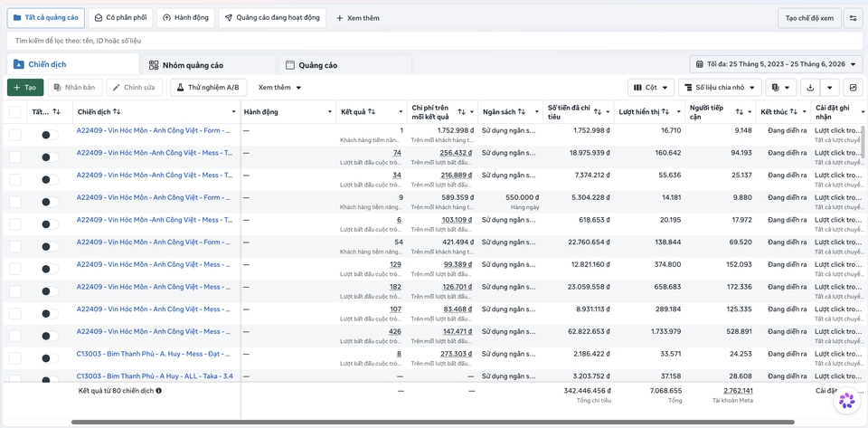Screen dimensions: 868x428
Task: Click the total spend 342.446.456 đ
Action: click(x=588, y=390)
